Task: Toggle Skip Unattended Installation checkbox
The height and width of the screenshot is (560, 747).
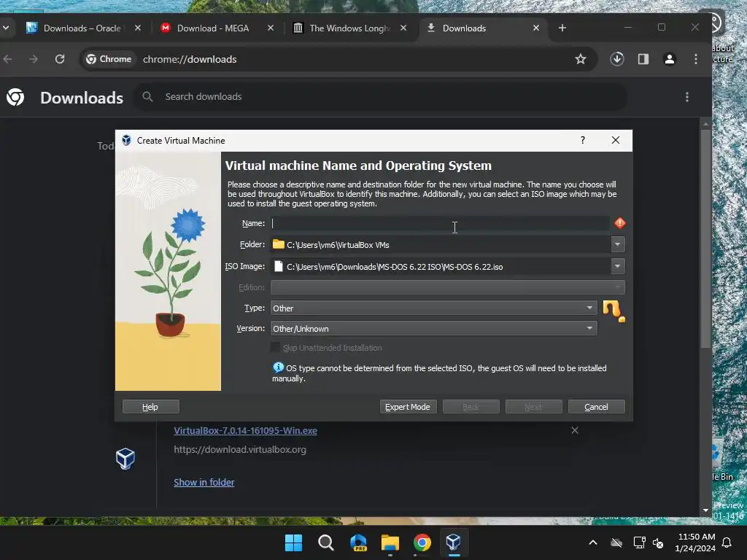Action: [275, 348]
